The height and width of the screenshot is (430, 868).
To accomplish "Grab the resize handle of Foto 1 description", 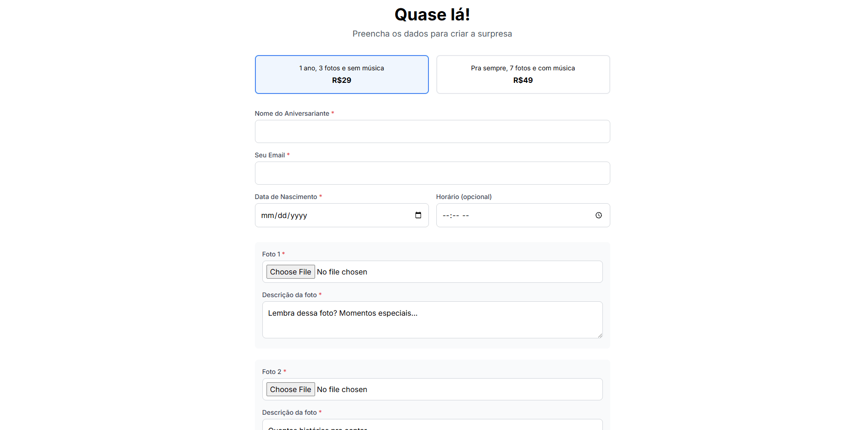I will tap(600, 335).
